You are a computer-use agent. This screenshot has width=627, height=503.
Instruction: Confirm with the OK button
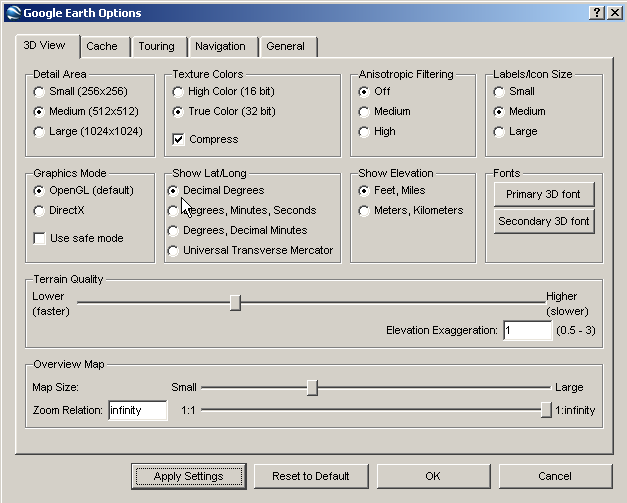(433, 476)
